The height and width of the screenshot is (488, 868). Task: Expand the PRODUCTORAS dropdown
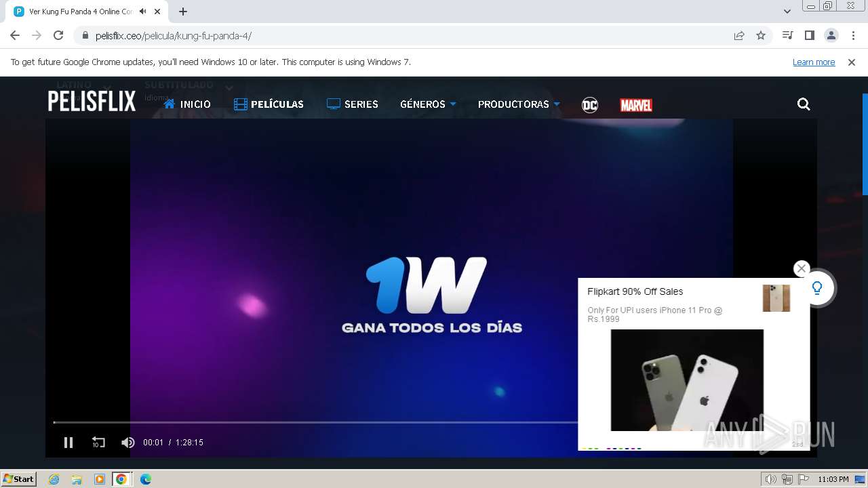coord(519,104)
